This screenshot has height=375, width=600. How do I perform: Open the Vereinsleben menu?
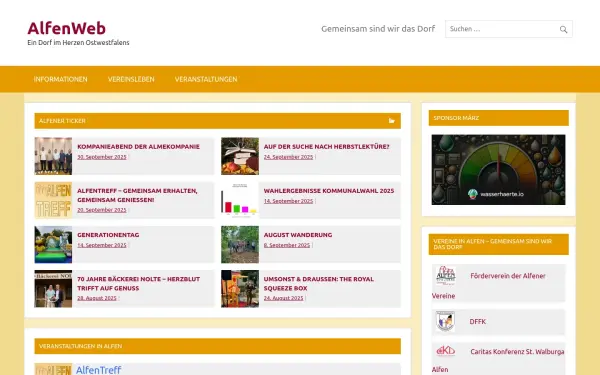click(131, 79)
